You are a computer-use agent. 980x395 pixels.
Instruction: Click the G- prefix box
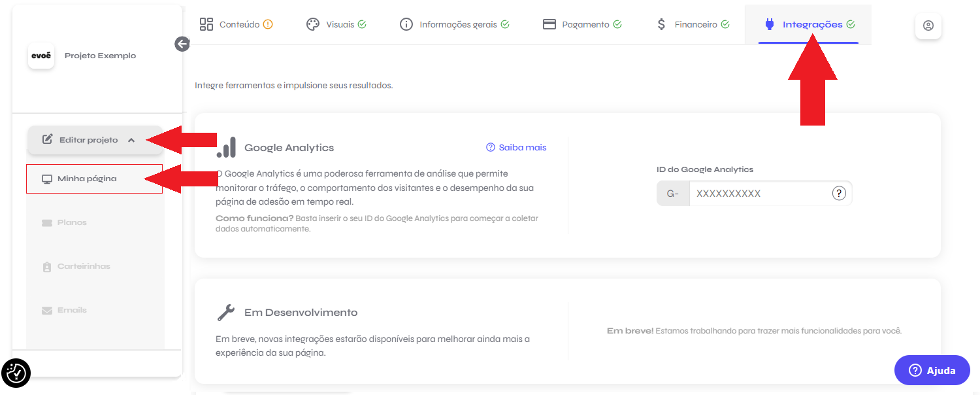[x=673, y=194]
